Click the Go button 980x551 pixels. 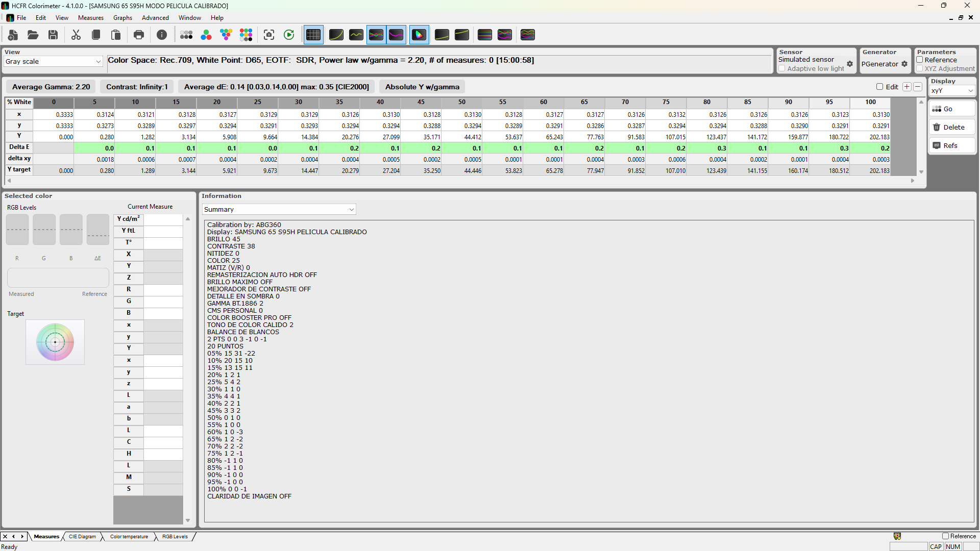click(x=952, y=109)
